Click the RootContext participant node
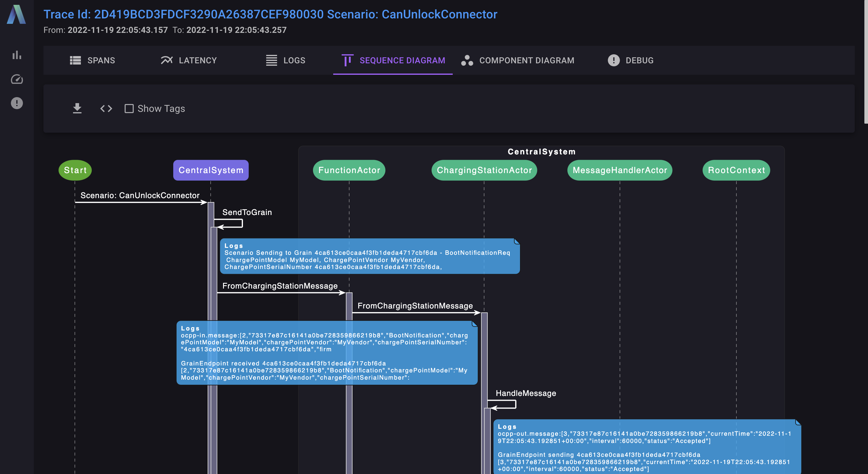This screenshot has height=474, width=868. (x=736, y=170)
